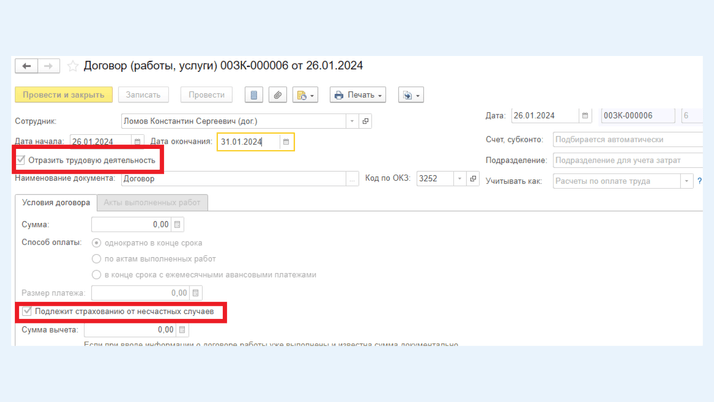Image resolution: width=714 pixels, height=402 pixels.
Task: Click the accounting entries report icon
Action: [x=254, y=95]
